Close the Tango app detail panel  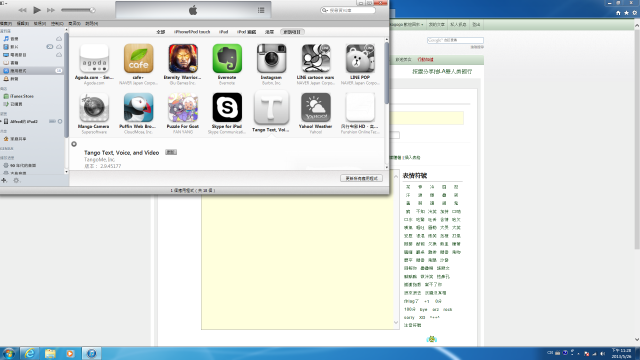pyautogui.click(x=74, y=144)
